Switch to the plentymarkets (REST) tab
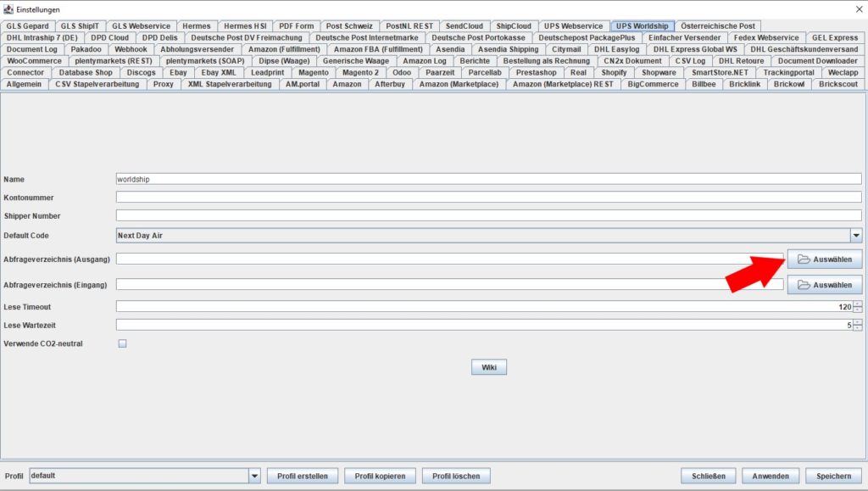868x491 pixels. pyautogui.click(x=114, y=61)
